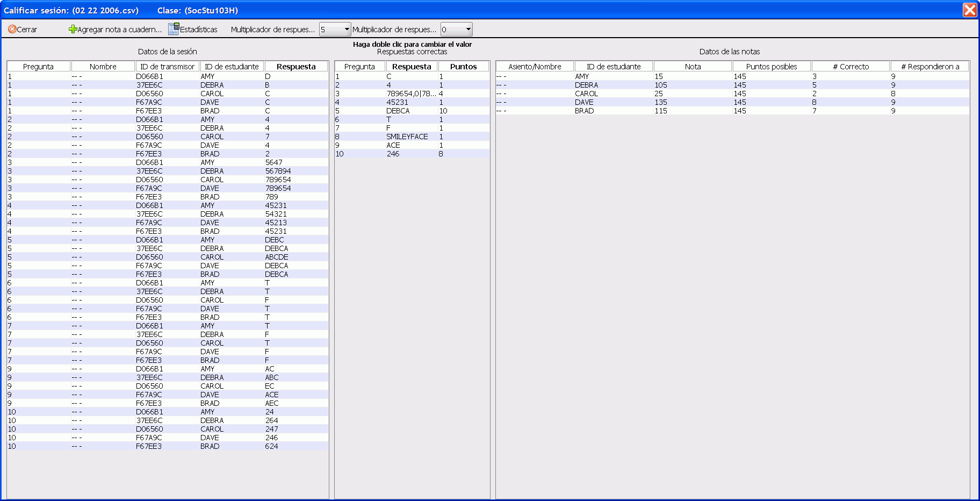
Task: Open Estadísticas from the toolbar
Action: 193,30
